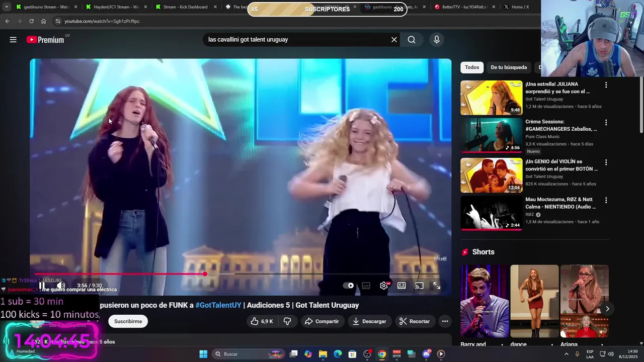This screenshot has height=362, width=644.
Task: Go to YouTube Premium home logo
Action: [46, 40]
